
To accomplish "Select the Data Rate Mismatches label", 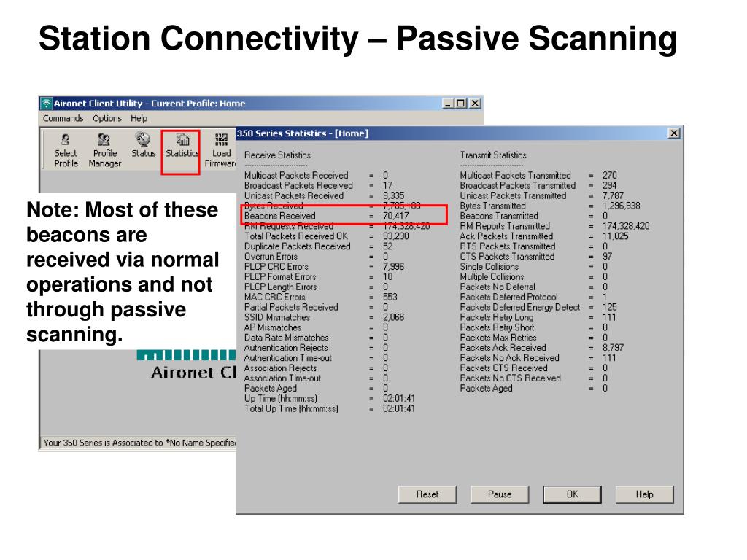I will coord(286,338).
